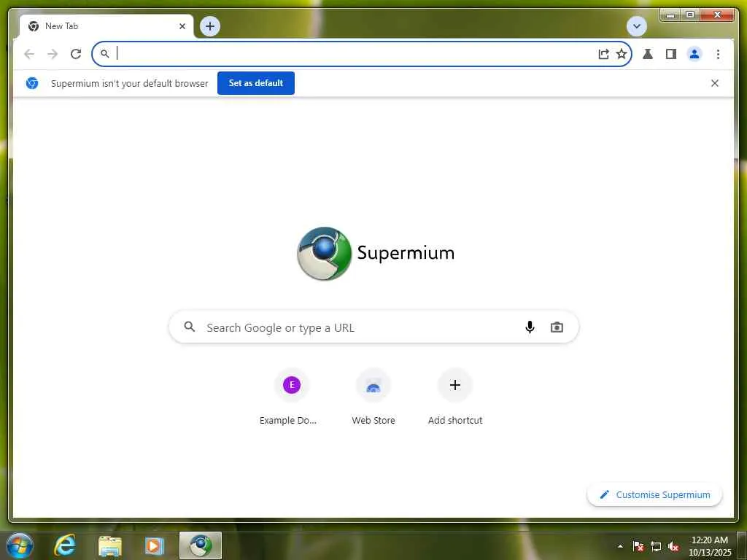Click the magnifier in Google search box
Screen dimensions: 747x560
190,327
